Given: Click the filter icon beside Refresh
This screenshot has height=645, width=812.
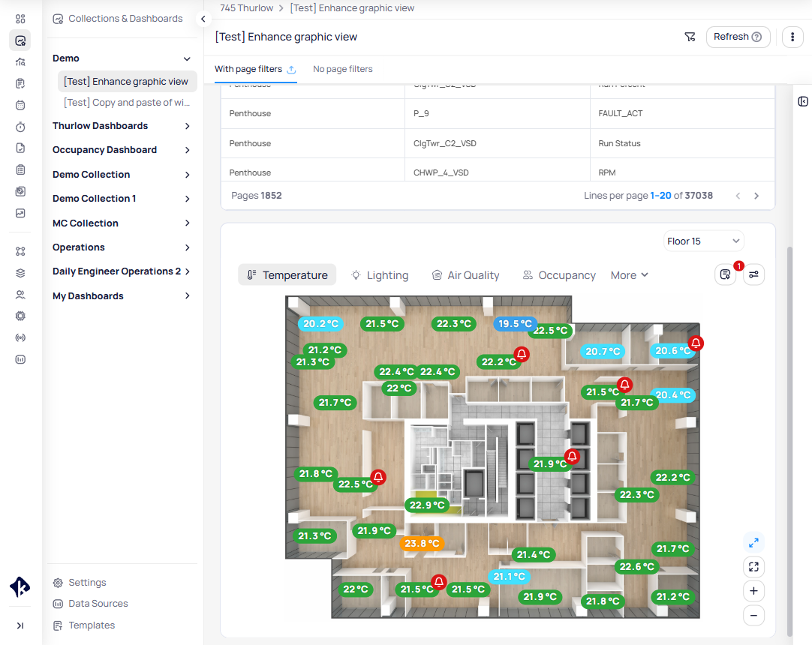Looking at the screenshot, I should (x=690, y=37).
